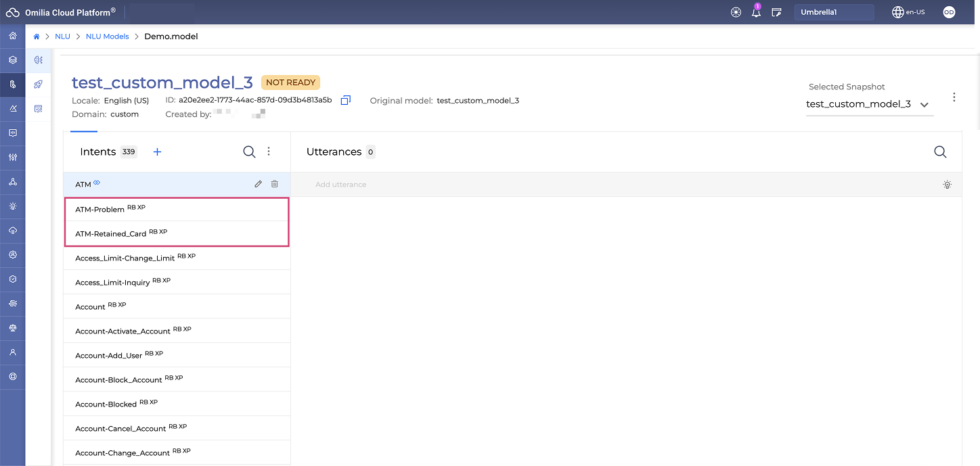Add a new intent with plus icon
Screen dimensions: 980x466
click(x=158, y=152)
